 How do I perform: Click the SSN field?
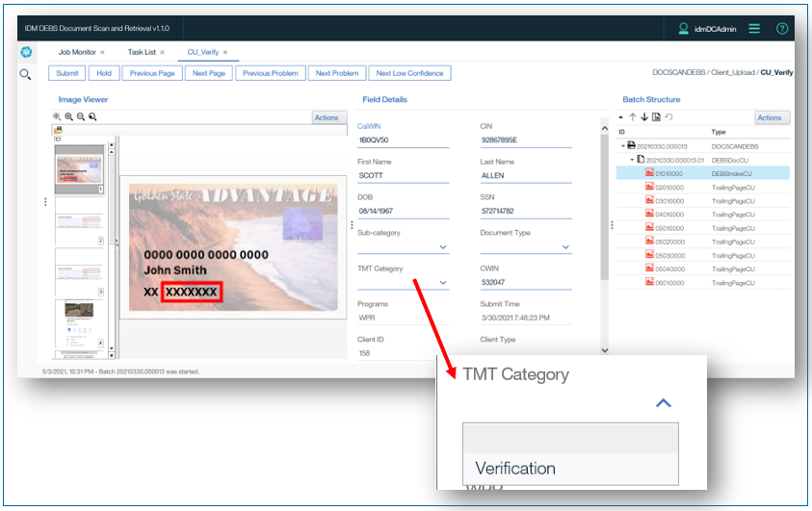[x=526, y=211]
